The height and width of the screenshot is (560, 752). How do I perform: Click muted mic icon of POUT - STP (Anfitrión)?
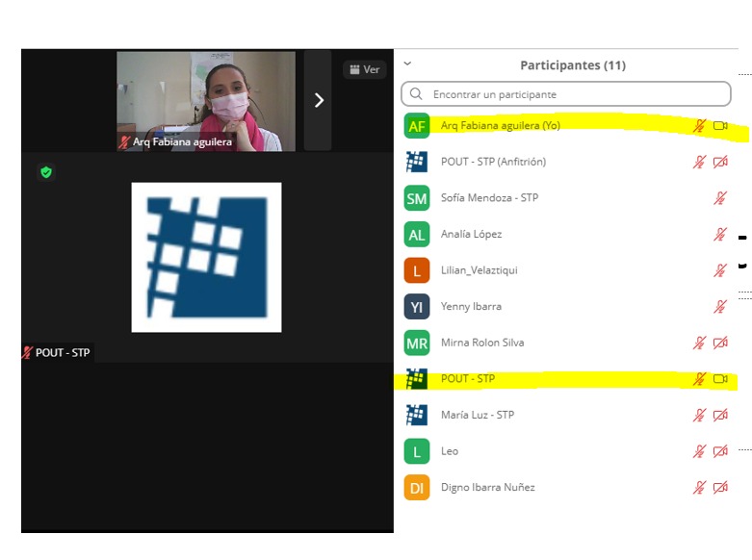[x=699, y=162]
